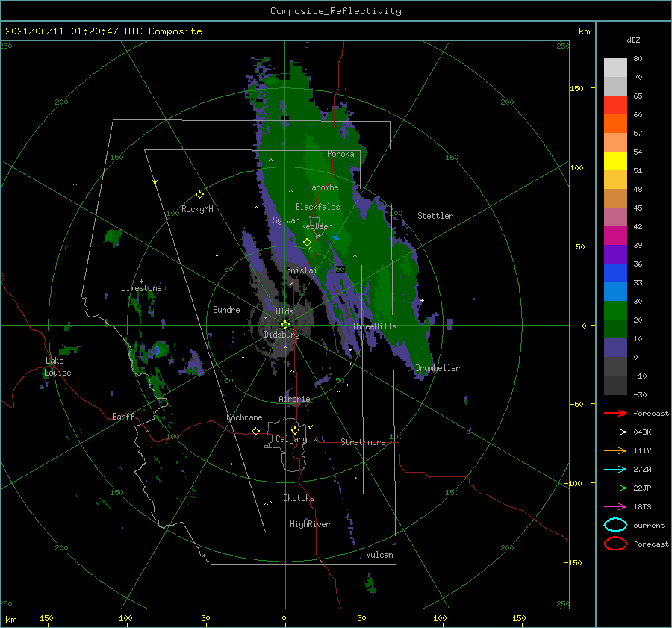Screen dimensions: 672x628
Task: Click the Innisfail town label
Action: 302,270
